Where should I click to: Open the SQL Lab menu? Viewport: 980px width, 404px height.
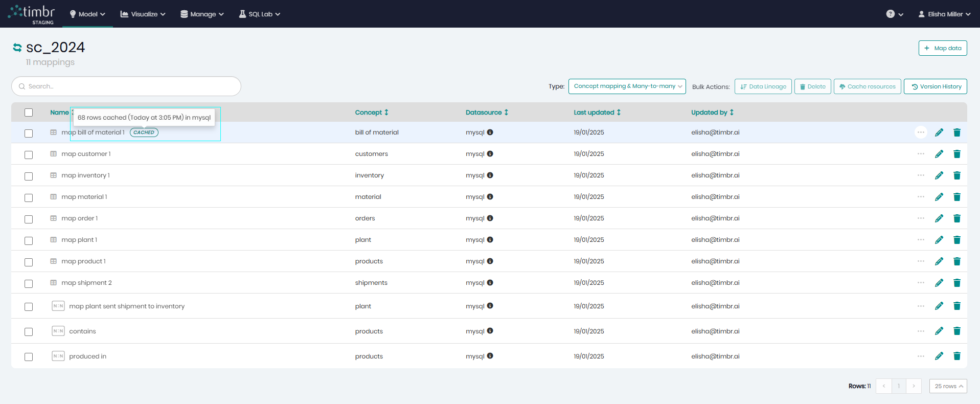coord(260,14)
